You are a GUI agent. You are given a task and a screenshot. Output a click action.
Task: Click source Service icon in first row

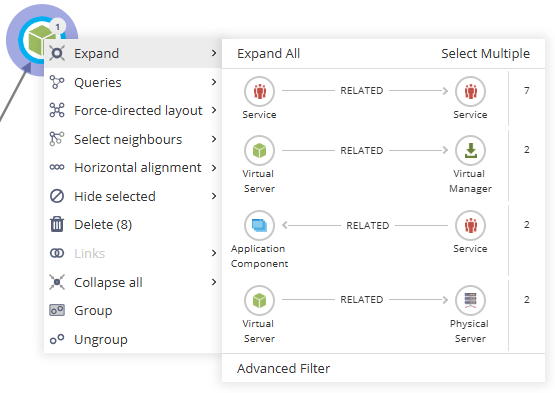click(x=259, y=91)
